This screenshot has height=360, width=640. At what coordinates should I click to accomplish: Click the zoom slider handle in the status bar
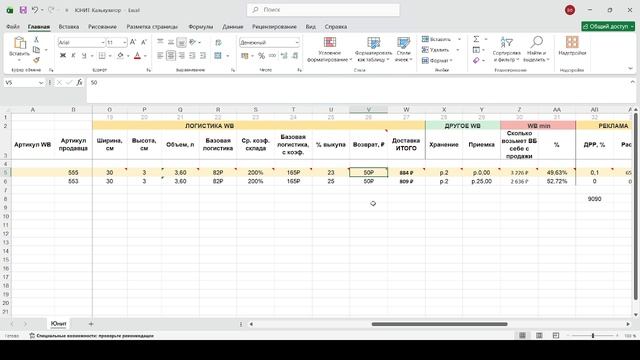593,336
